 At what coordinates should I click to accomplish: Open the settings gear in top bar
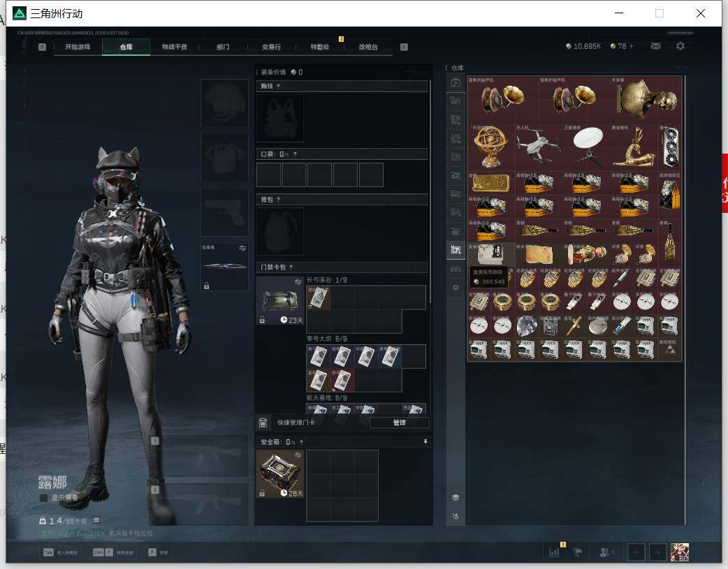[x=680, y=46]
